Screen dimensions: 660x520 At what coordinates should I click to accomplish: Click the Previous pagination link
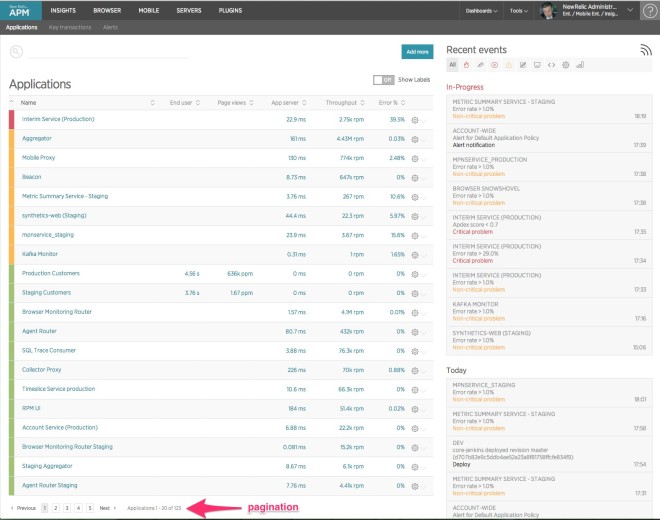tap(24, 508)
